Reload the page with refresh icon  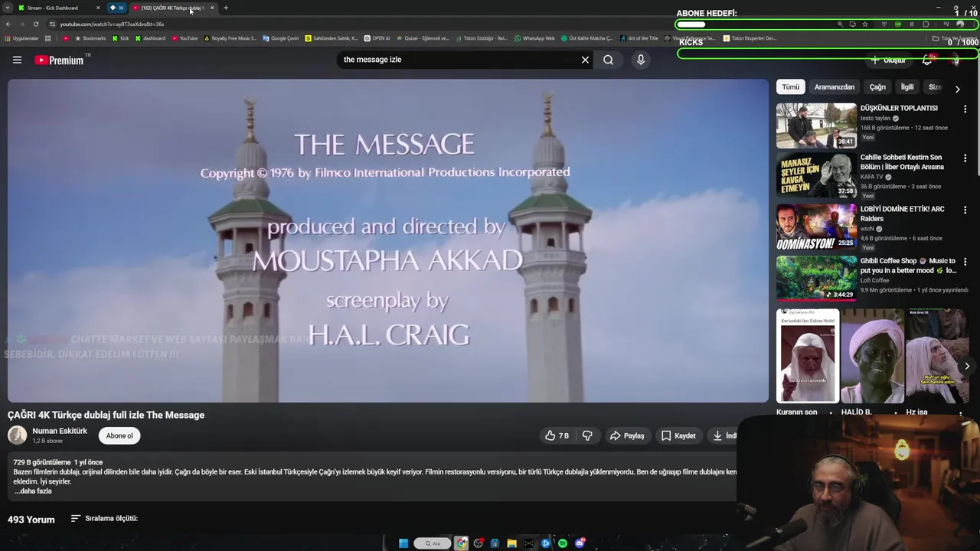[x=36, y=24]
